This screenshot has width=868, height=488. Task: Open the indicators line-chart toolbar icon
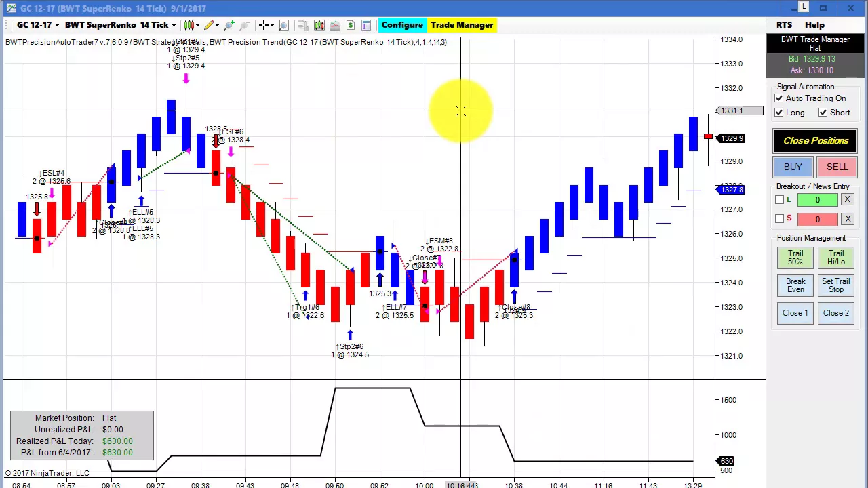335,25
